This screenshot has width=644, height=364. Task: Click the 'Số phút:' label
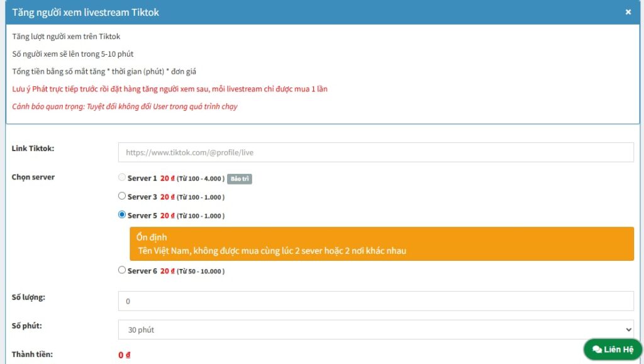26,326
